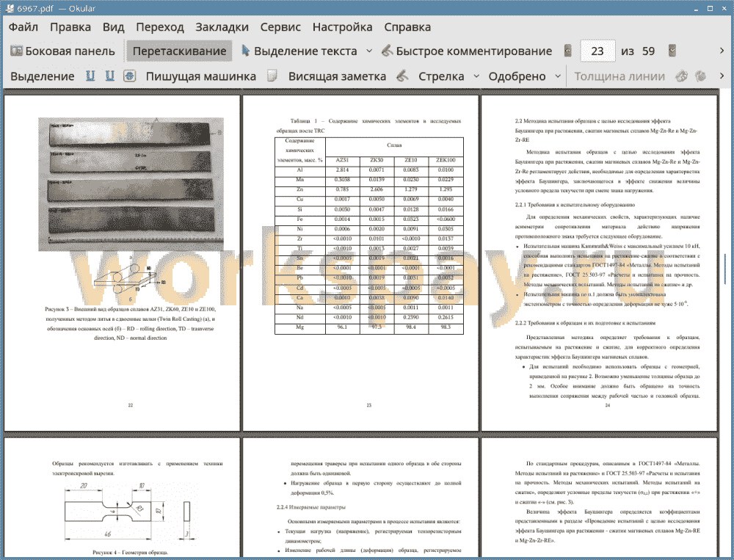Open the Закладки menu
The height and width of the screenshot is (560, 734).
click(222, 27)
